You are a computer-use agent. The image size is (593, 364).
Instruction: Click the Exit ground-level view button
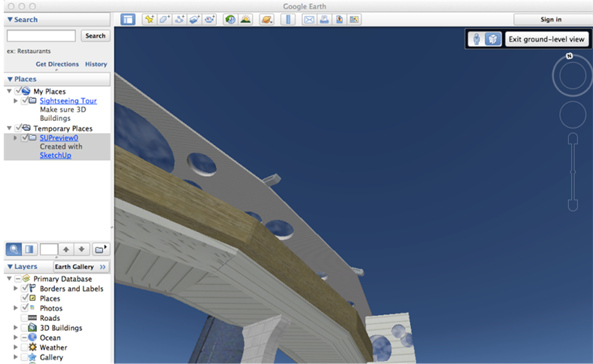pyautogui.click(x=546, y=39)
